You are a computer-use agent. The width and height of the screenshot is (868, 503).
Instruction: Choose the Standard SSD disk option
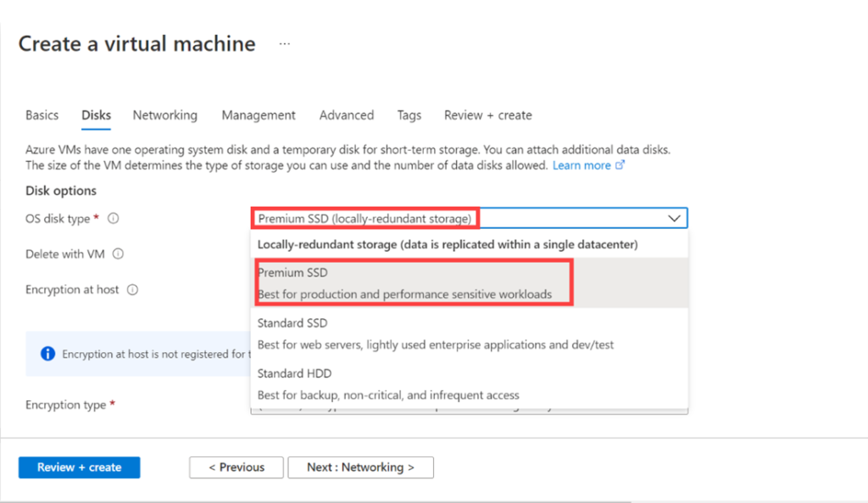tap(470, 333)
